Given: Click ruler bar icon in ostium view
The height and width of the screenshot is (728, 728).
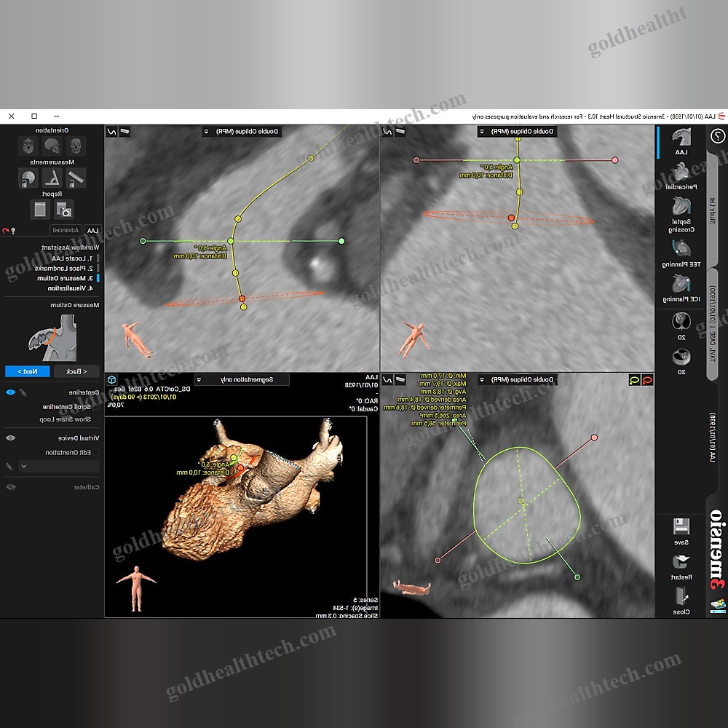Looking at the screenshot, I should (x=400, y=380).
